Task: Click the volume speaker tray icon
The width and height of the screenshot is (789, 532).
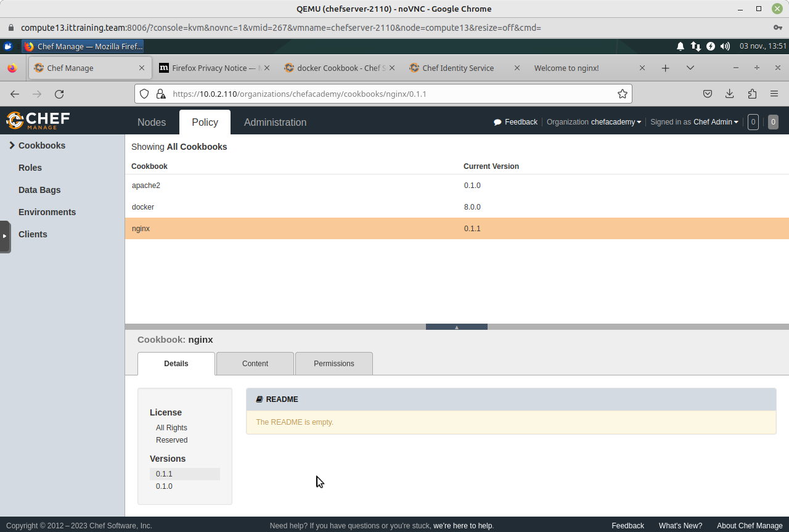Action: point(725,46)
